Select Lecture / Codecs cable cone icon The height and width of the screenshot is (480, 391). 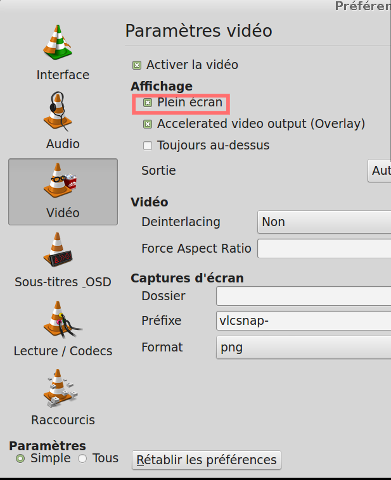(x=62, y=319)
